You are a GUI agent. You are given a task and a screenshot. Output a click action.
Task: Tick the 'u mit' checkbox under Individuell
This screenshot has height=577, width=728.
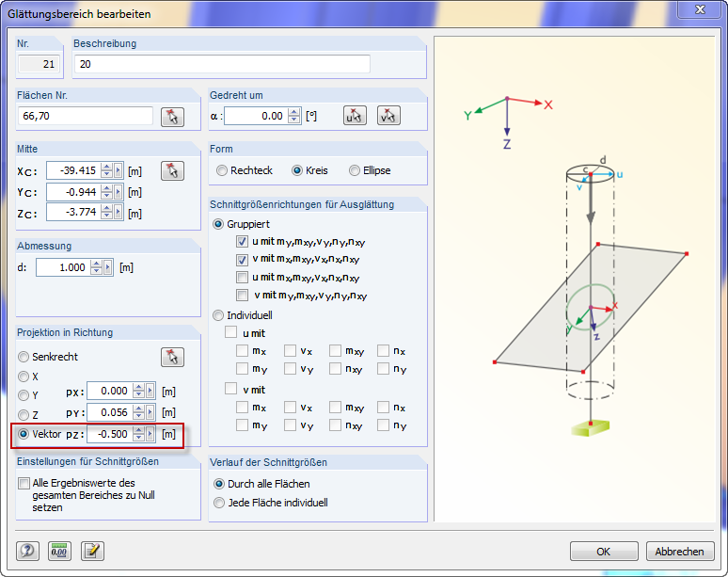[x=230, y=332]
